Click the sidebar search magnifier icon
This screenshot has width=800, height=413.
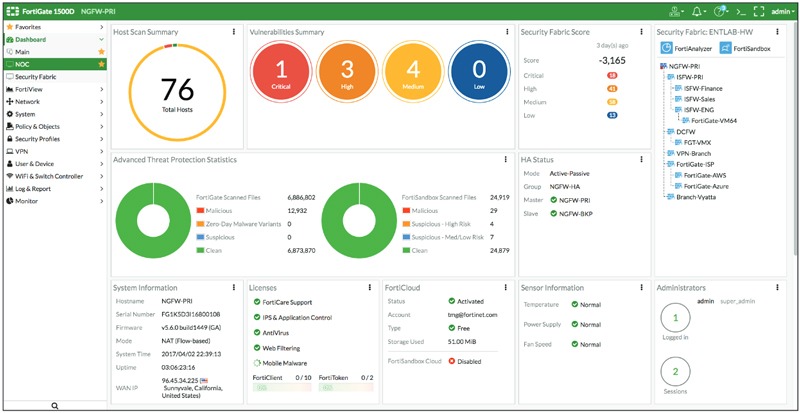click(55, 406)
